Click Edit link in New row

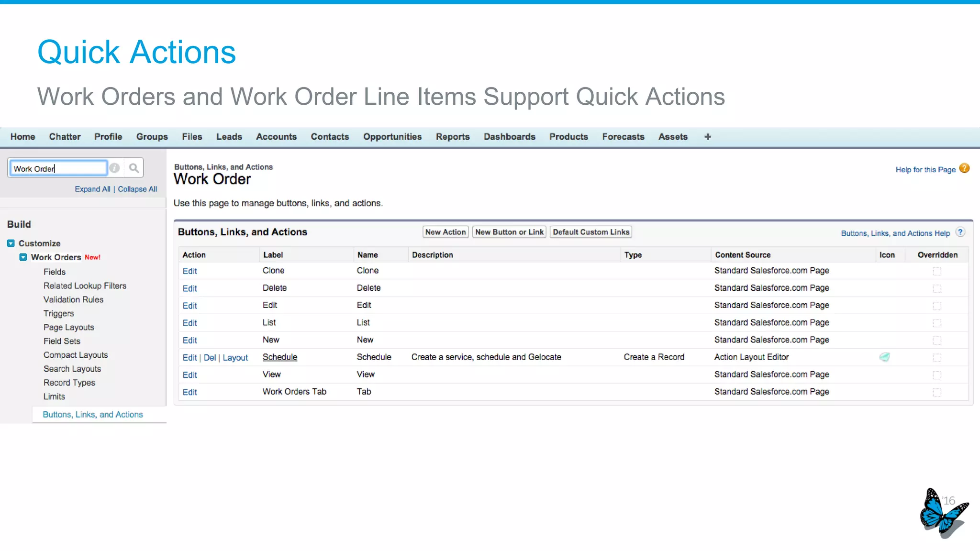189,341
